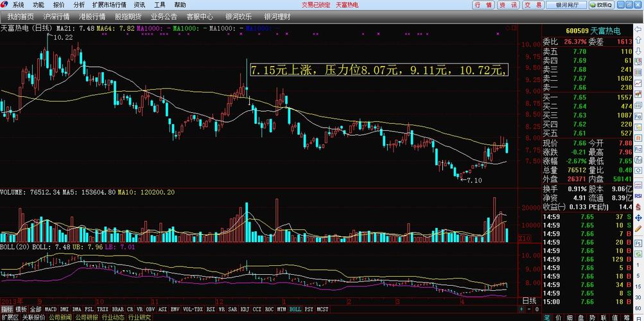
Task: Click the 交易 button at top right
Action: point(533,5)
